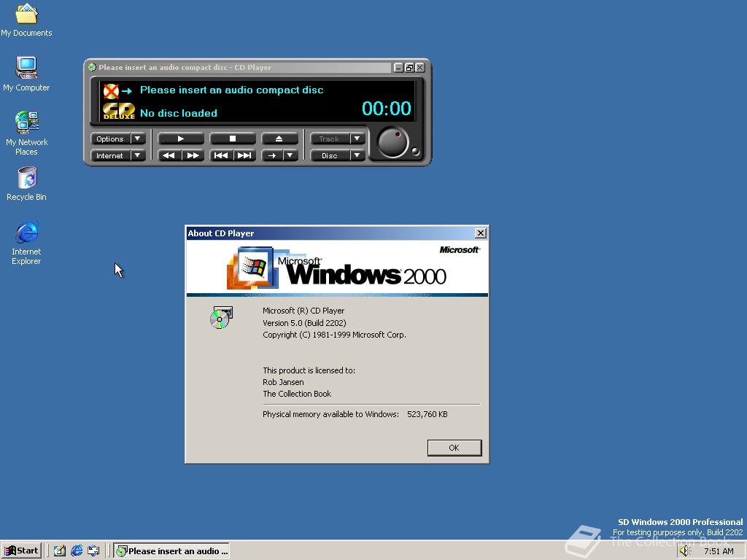Click 'The Collection Book' organization text

coord(297,394)
